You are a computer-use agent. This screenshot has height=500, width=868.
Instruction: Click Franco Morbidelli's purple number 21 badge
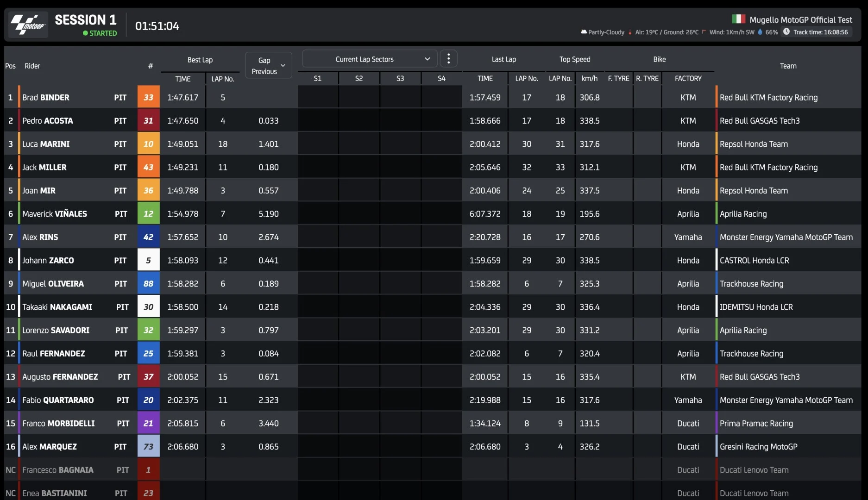click(x=148, y=423)
